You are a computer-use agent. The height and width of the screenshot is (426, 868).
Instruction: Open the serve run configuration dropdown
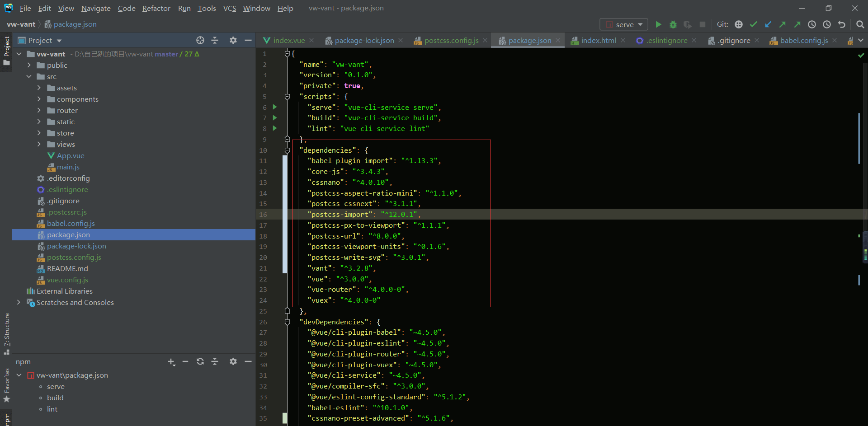click(x=624, y=24)
